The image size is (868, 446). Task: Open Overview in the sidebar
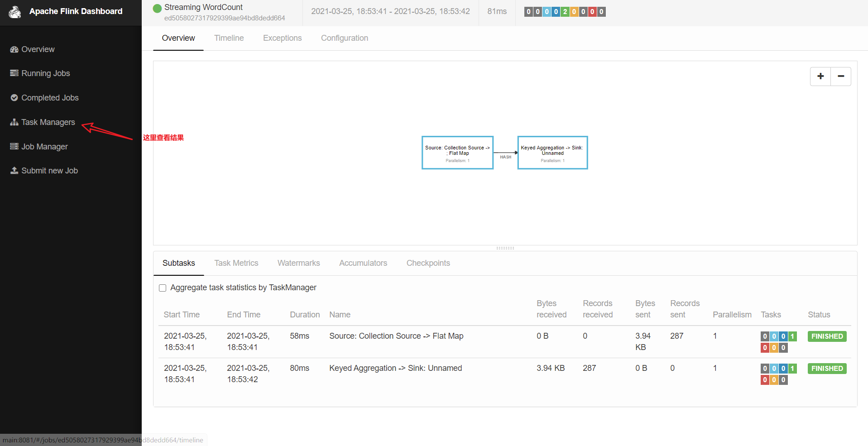point(38,49)
